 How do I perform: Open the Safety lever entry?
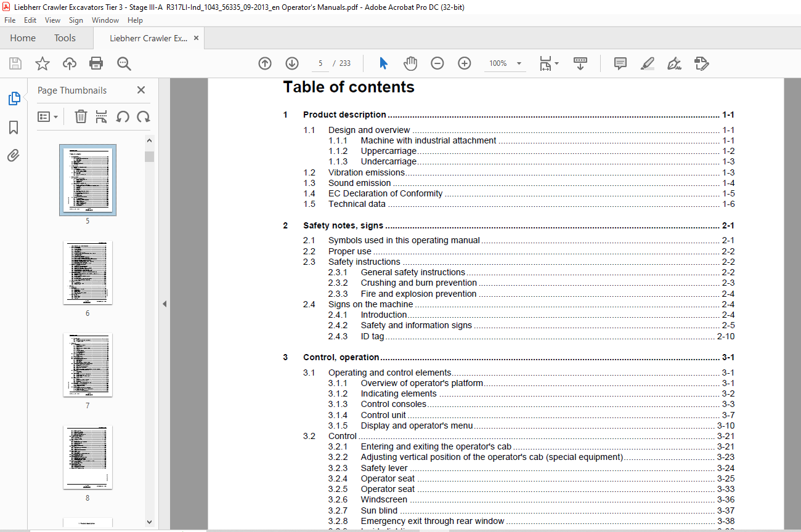click(531, 468)
